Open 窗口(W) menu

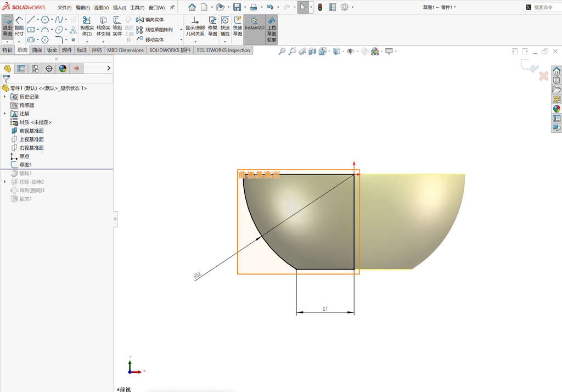point(156,8)
